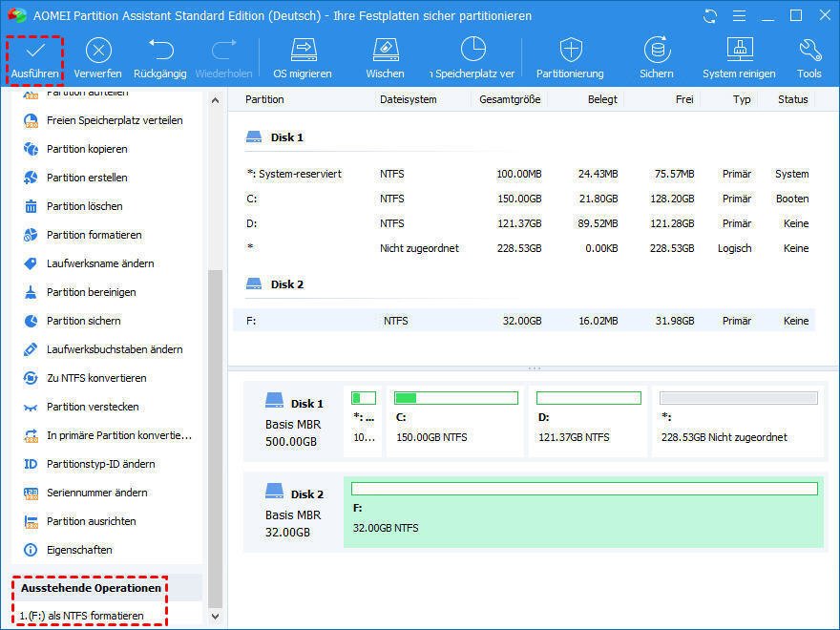The image size is (840, 630).
Task: Click the sidebar scrollbar thumb
Action: click(216, 439)
